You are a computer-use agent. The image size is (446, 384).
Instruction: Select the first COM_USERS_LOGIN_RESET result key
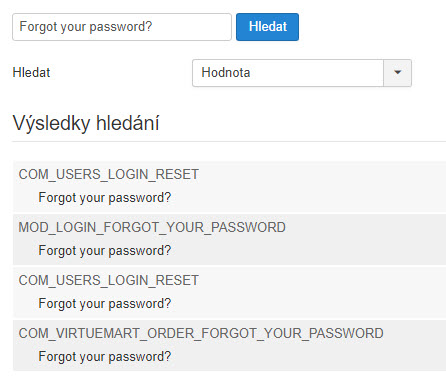[x=109, y=174]
